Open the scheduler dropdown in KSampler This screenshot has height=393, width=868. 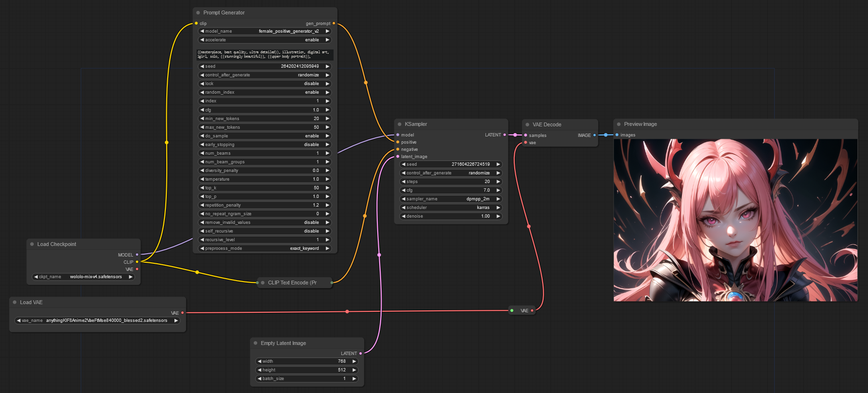451,208
